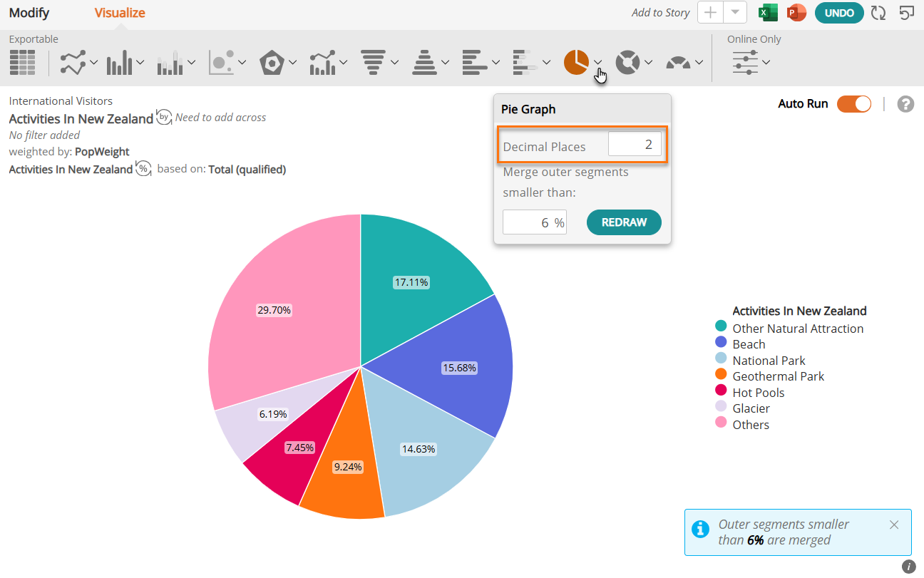The image size is (924, 578).
Task: Expand online only settings arrow
Action: point(766,63)
